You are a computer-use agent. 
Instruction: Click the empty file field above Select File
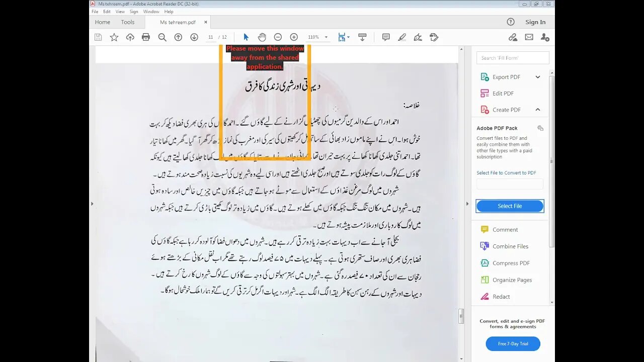click(510, 184)
